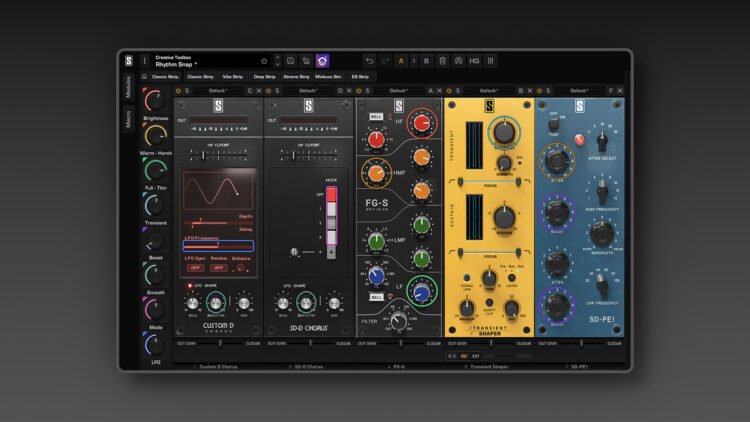Click the headphones icon in the toolbar
This screenshot has width=750, height=422.
pos(458,61)
